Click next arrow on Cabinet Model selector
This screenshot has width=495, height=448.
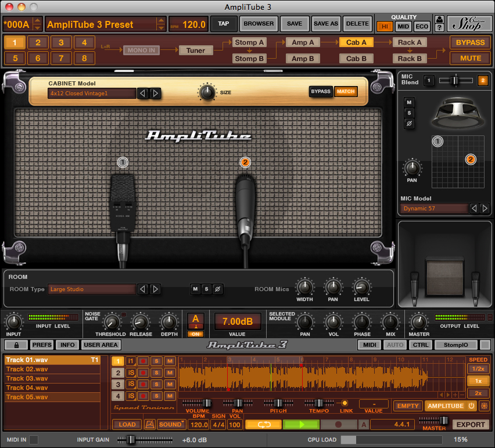(156, 92)
